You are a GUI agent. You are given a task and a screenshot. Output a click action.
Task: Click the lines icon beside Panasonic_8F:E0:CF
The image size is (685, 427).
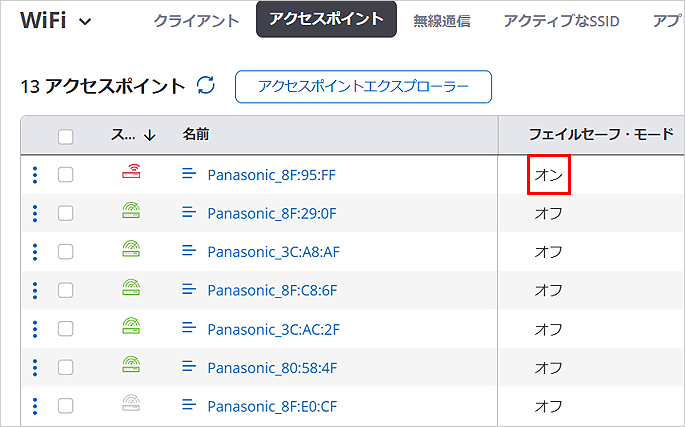coord(189,404)
